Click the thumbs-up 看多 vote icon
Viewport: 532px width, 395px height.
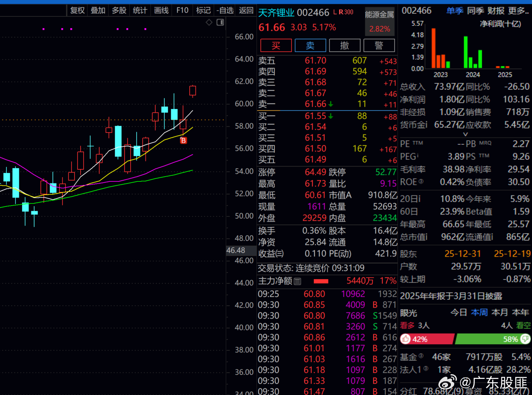pyautogui.click(x=406, y=339)
